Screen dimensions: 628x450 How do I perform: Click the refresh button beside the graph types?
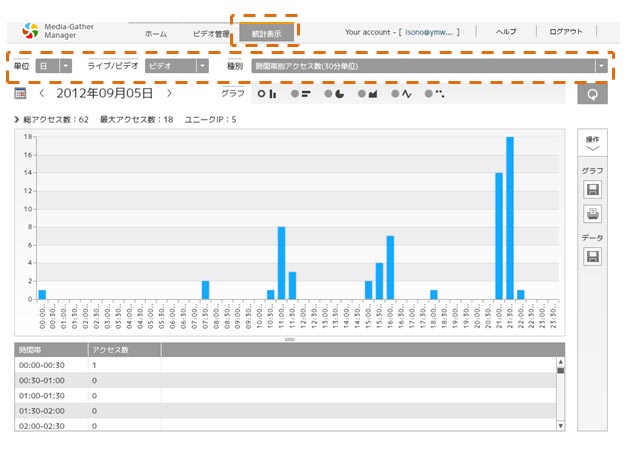pyautogui.click(x=591, y=94)
